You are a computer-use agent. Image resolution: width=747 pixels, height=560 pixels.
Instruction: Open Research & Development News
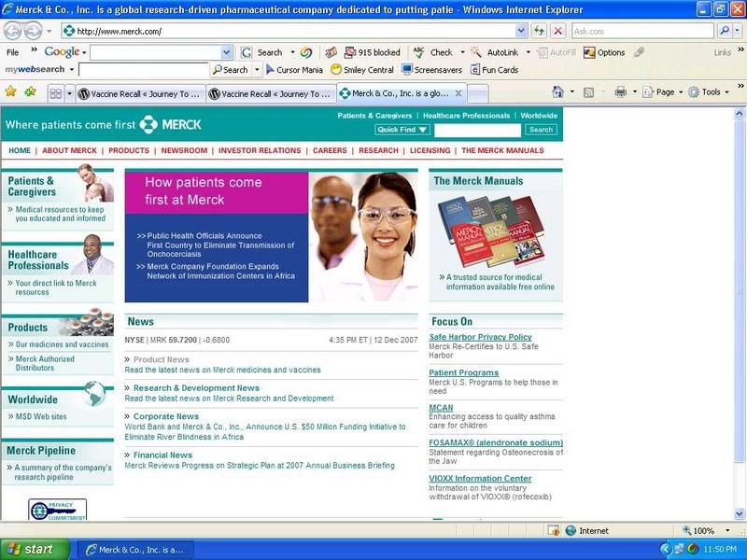[x=196, y=388]
